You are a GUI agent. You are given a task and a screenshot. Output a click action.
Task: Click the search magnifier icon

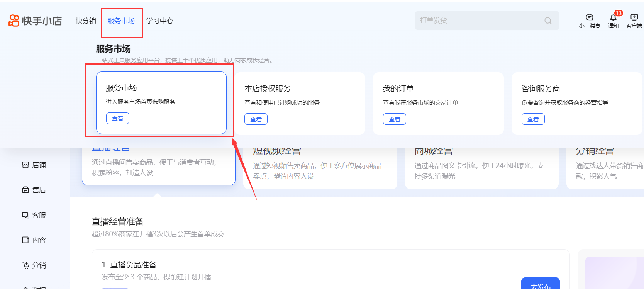(x=548, y=21)
